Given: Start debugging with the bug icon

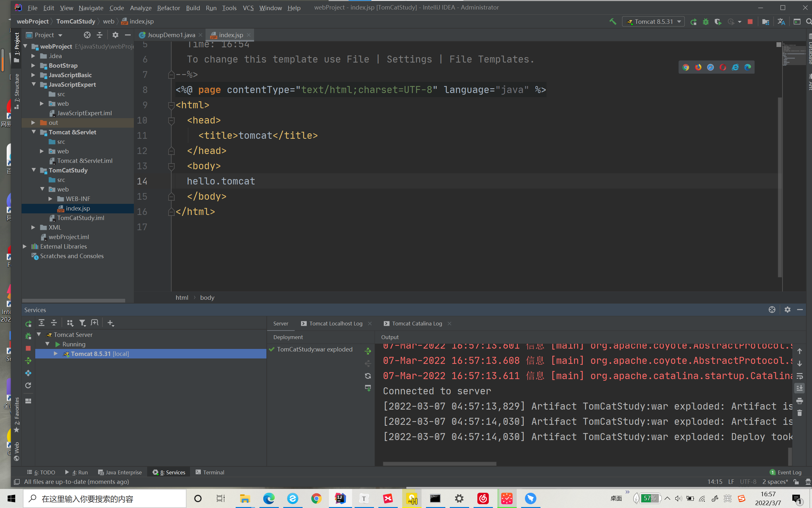Looking at the screenshot, I should [706, 22].
